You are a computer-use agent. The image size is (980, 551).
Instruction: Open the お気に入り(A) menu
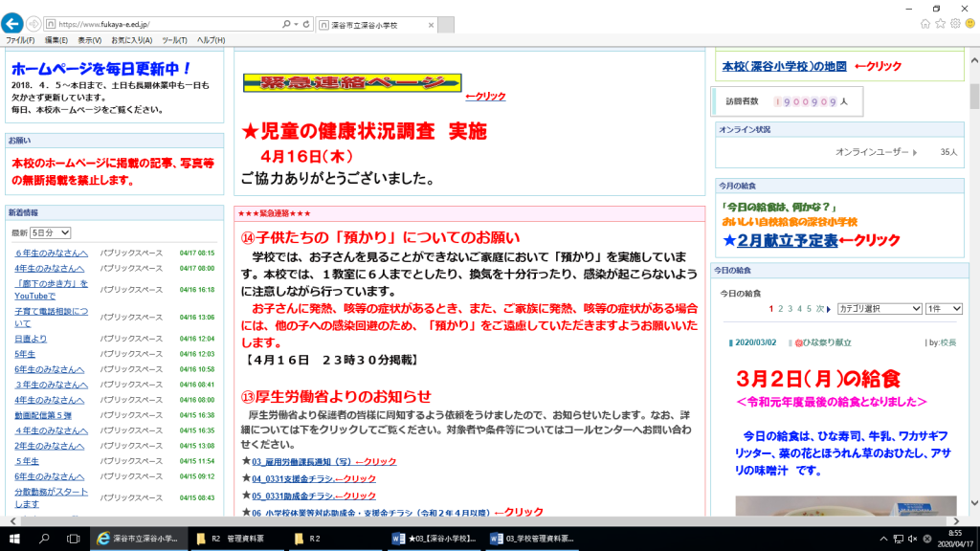point(131,40)
